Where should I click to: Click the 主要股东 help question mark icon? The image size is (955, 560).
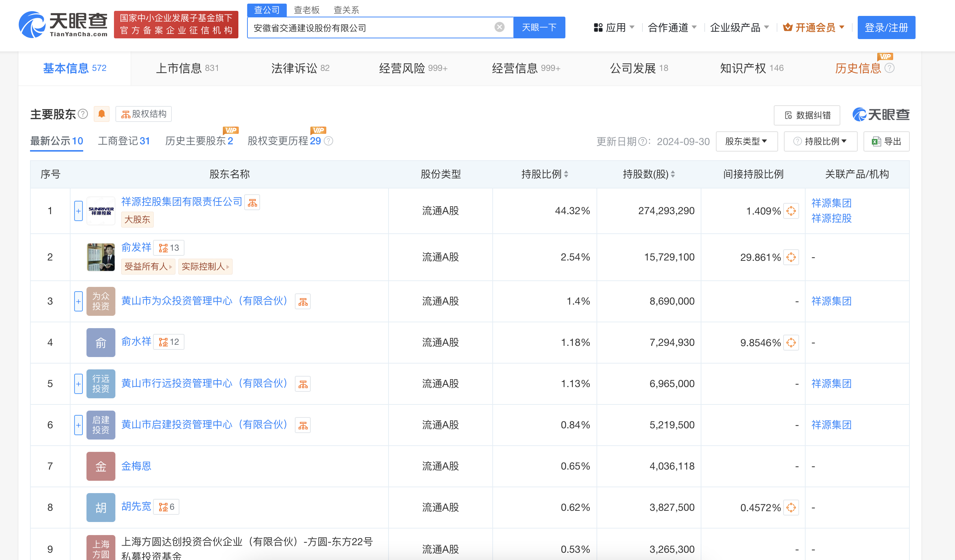[83, 114]
